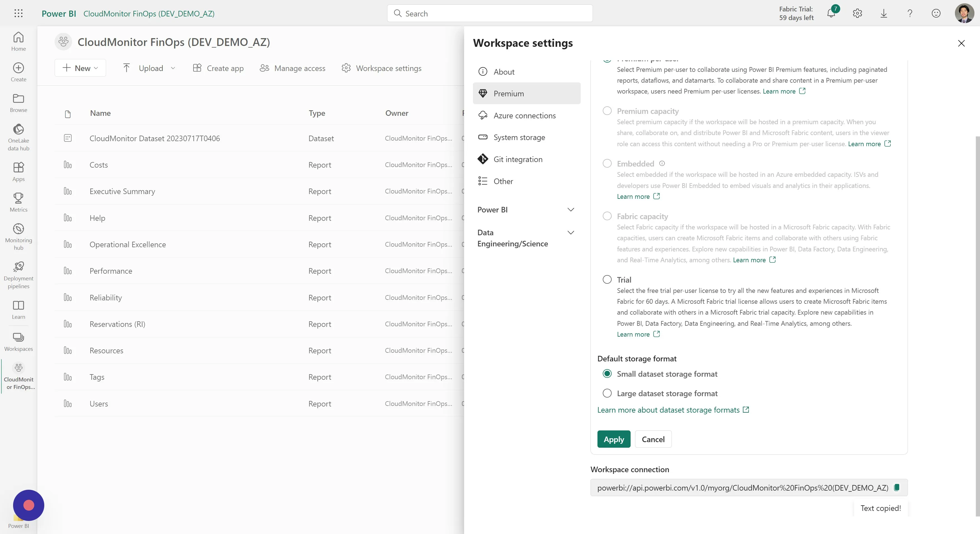
Task: Click Cancel button
Action: [x=653, y=439]
